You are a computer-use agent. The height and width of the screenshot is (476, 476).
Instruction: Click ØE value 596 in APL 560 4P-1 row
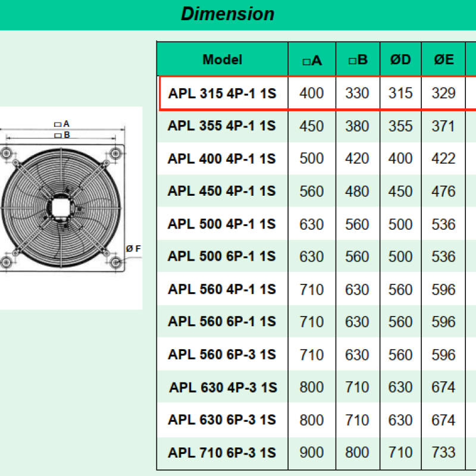(x=443, y=290)
